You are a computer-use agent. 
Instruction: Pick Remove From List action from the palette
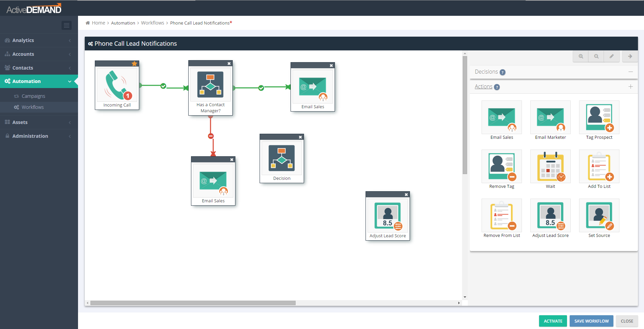point(502,218)
